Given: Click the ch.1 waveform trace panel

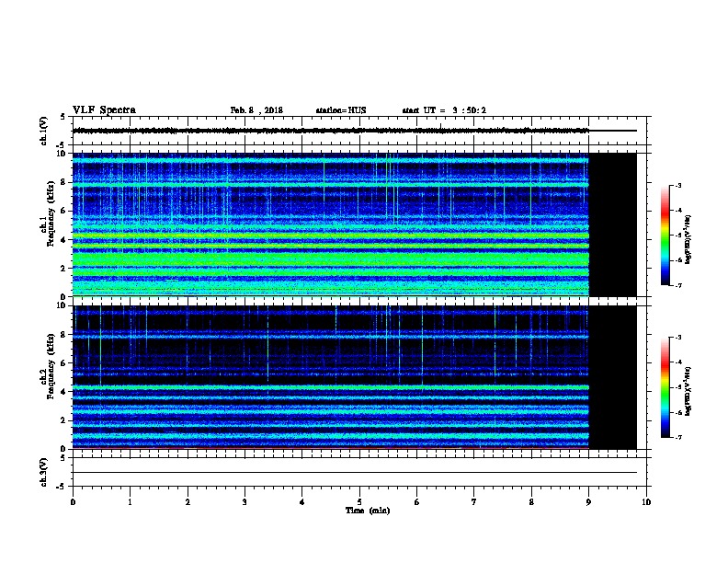Looking at the screenshot, I should [x=359, y=131].
